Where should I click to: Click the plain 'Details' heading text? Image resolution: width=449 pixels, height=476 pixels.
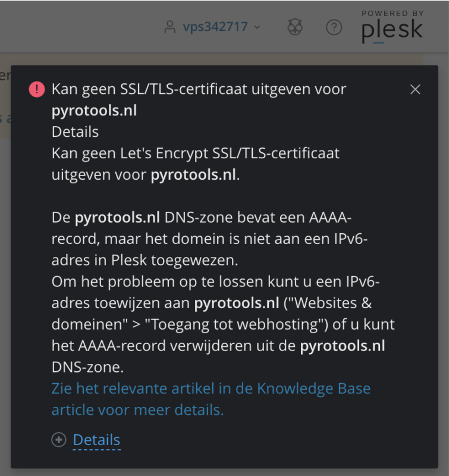[75, 131]
